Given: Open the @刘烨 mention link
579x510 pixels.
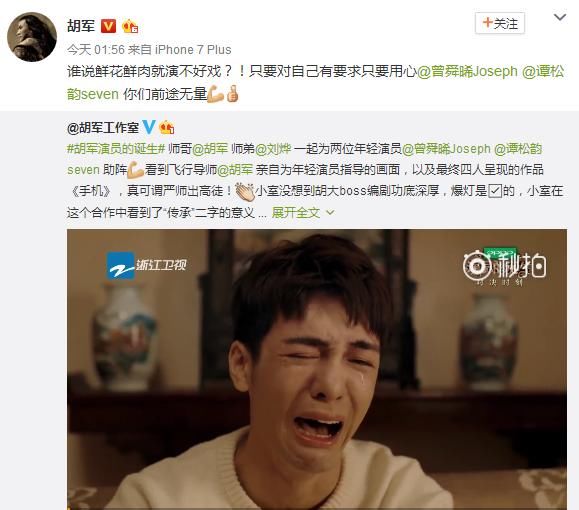Looking at the screenshot, I should (273, 149).
